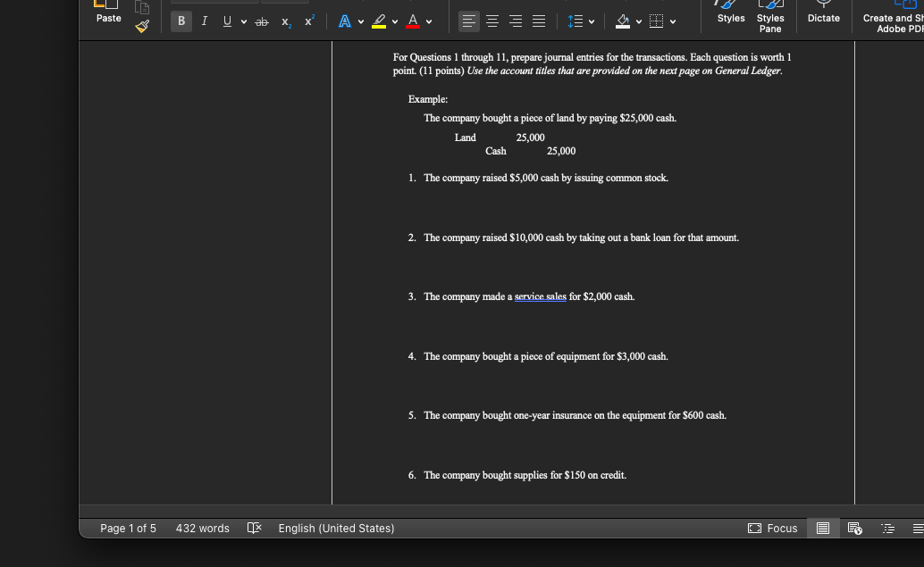Click question 2 about the bank loan
Viewport: 924px width, 567px height.
(x=581, y=238)
